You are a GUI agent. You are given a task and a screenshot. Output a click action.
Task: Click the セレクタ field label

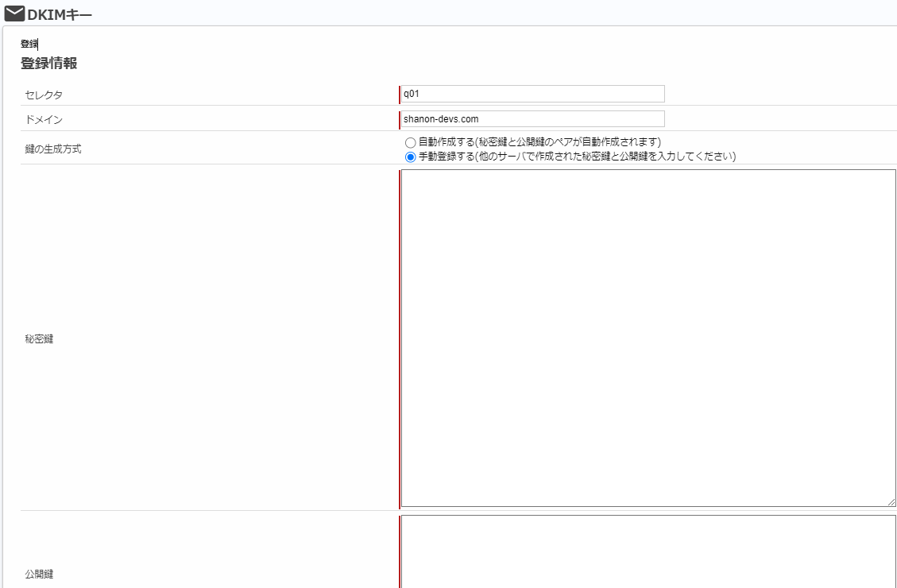click(44, 95)
